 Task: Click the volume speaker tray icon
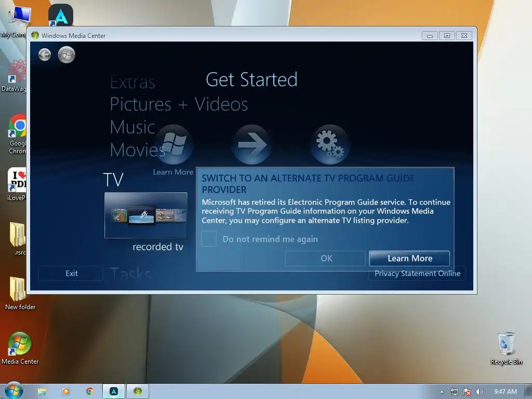pos(479,392)
